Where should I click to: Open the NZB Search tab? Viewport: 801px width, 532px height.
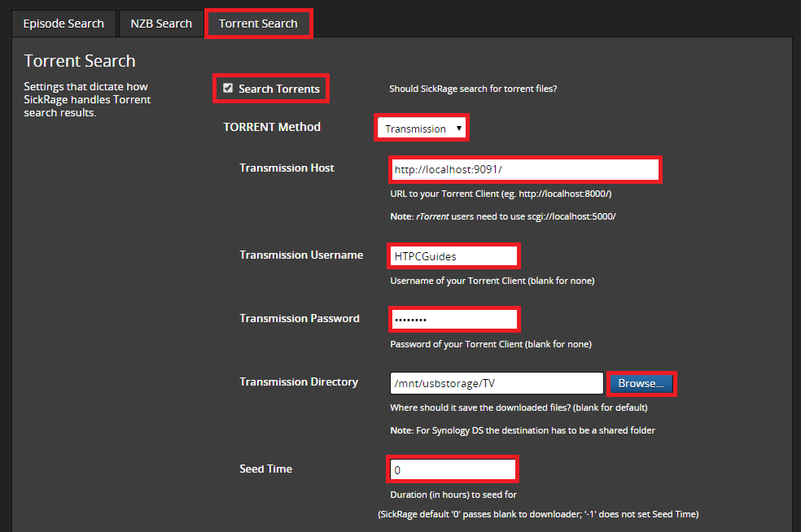(161, 24)
